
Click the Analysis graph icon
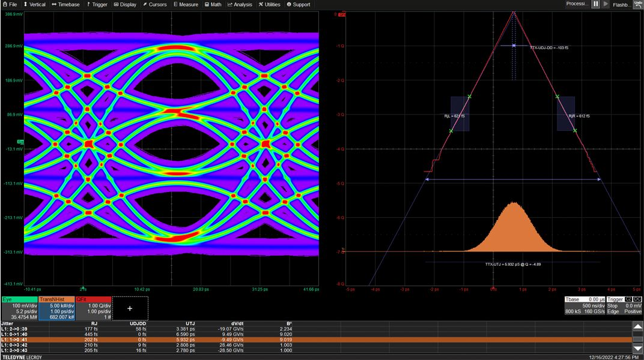[238, 4]
